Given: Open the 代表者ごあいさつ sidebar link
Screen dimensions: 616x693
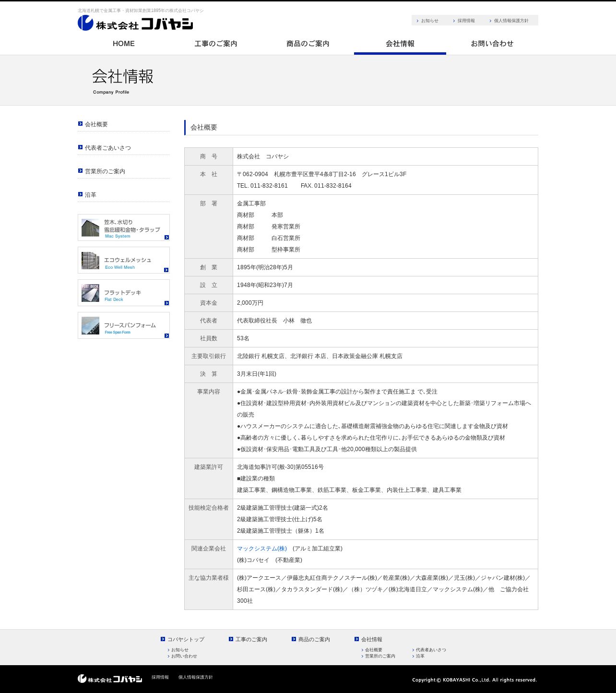Looking at the screenshot, I should coord(108,148).
